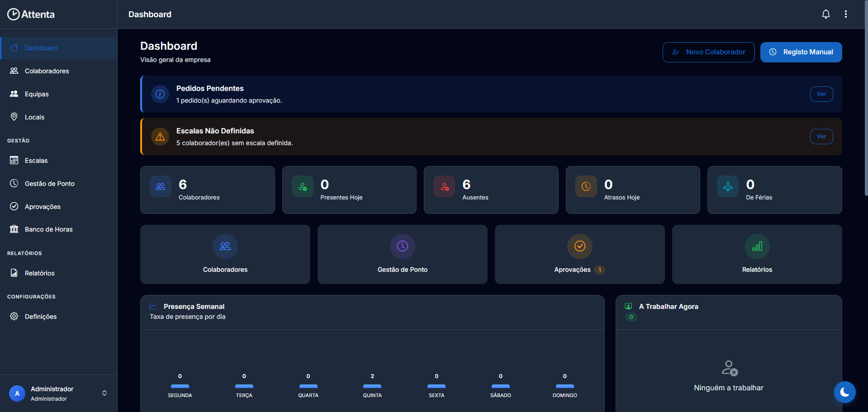
Task: Click the A Trabalhar Agora count badge
Action: coord(631,317)
